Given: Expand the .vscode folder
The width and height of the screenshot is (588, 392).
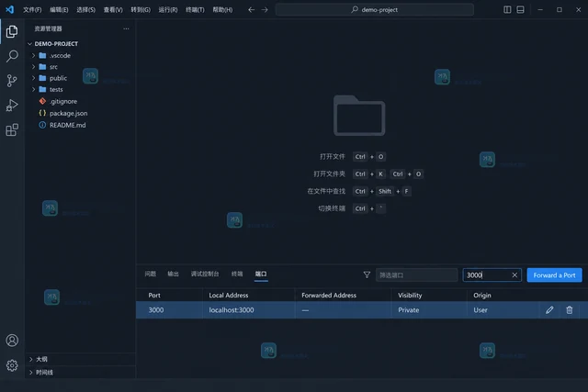Looking at the screenshot, I should pos(33,55).
